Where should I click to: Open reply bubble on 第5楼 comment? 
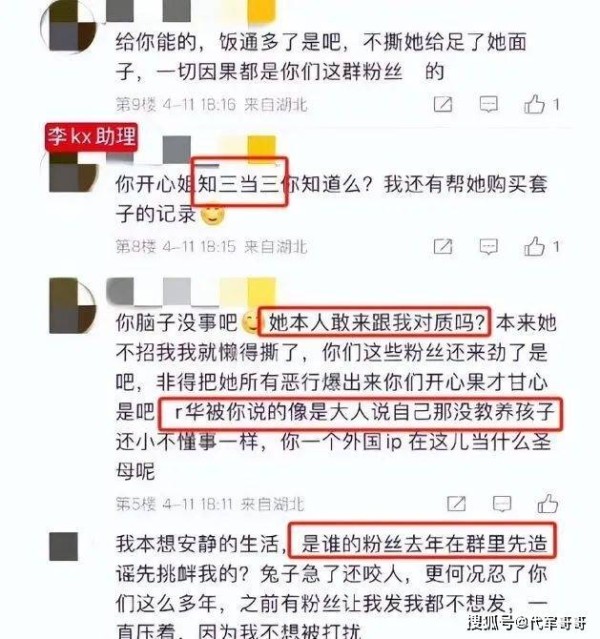502,504
